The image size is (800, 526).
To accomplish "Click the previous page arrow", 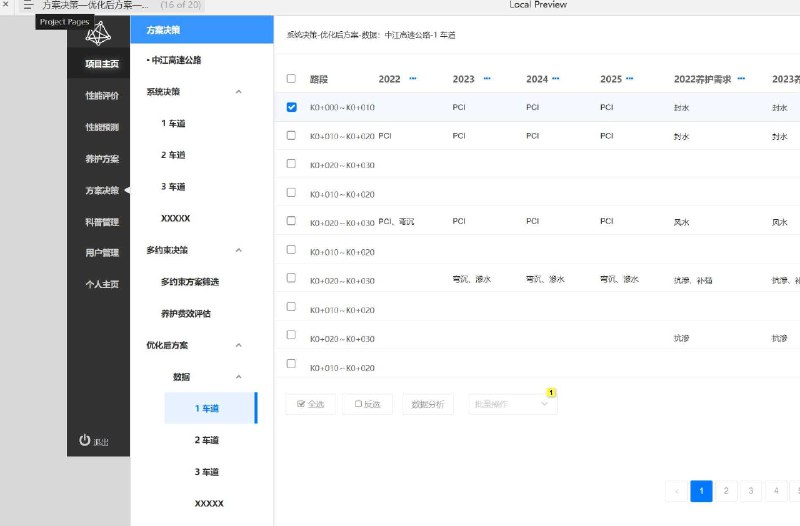I will point(677,491).
